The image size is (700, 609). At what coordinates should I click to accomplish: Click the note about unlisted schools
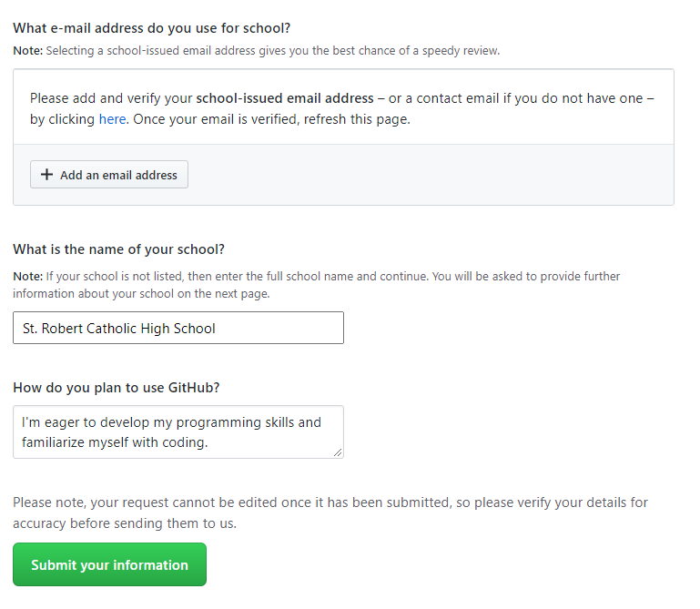[x=316, y=285]
